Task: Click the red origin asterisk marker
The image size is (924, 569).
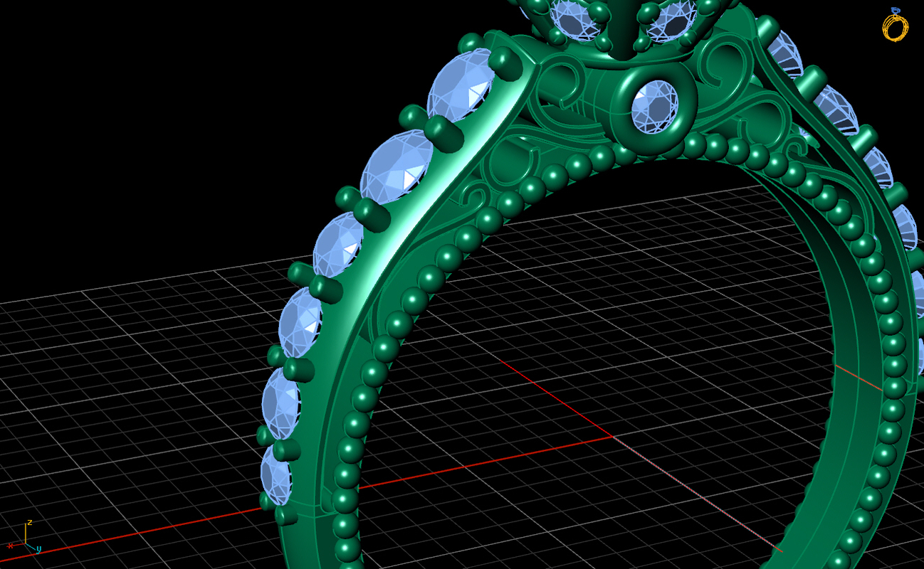Action: pyautogui.click(x=10, y=546)
